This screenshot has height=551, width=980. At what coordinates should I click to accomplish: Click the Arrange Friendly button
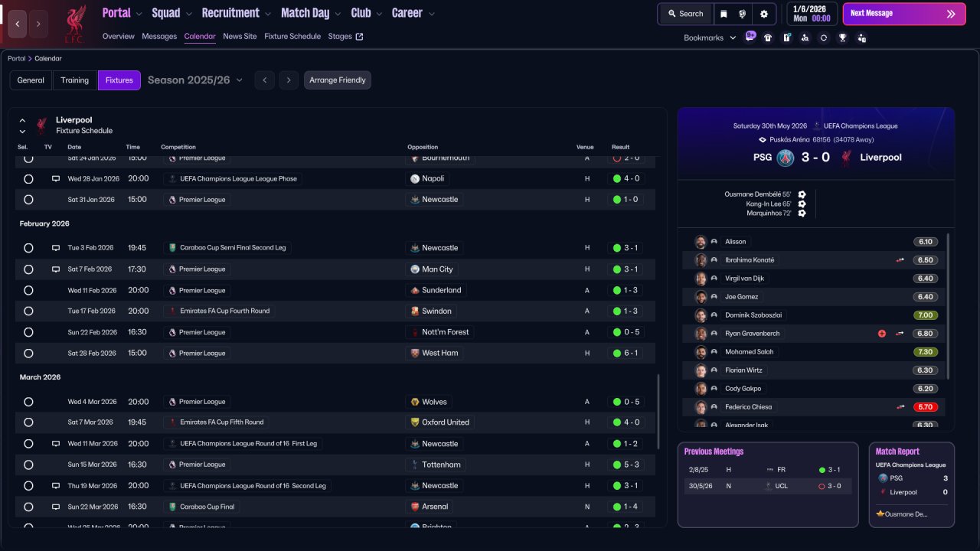coord(338,80)
